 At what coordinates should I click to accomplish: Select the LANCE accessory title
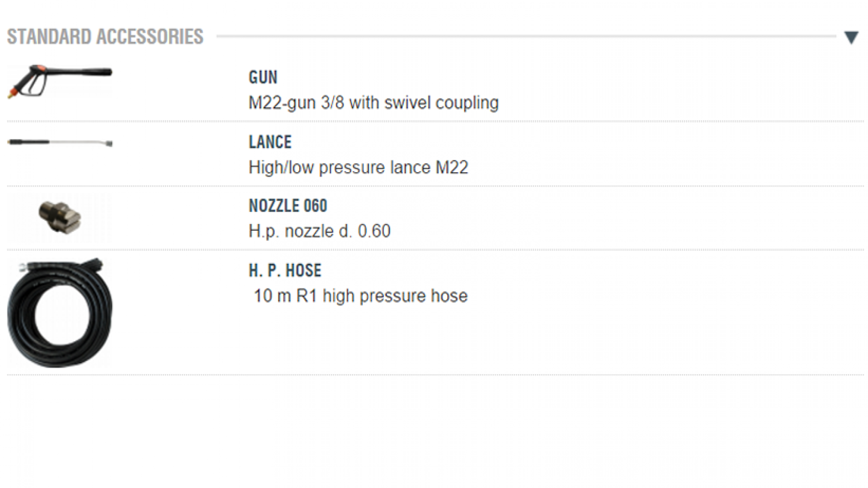click(270, 142)
